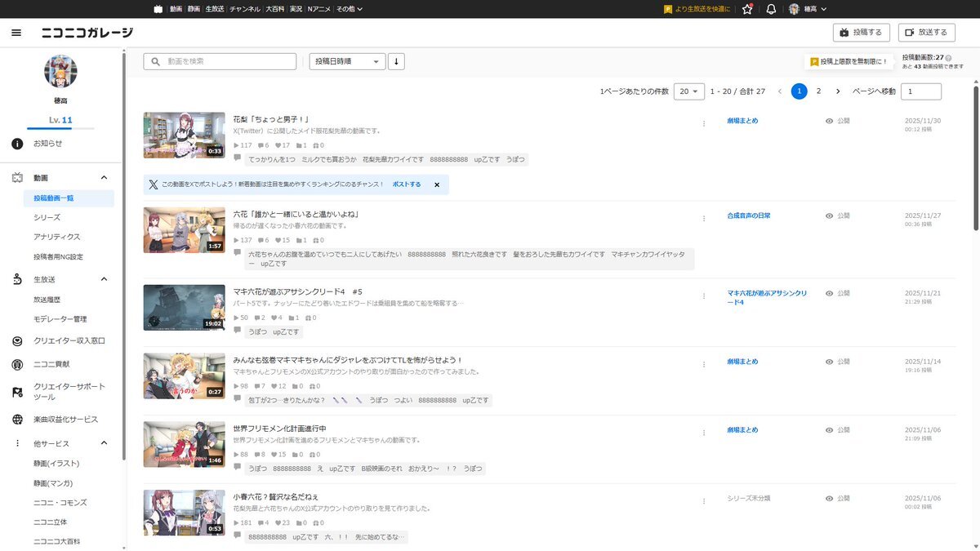Screen dimensions: 980x551
Task: Open favorites star icon in top bar
Action: pos(746,9)
